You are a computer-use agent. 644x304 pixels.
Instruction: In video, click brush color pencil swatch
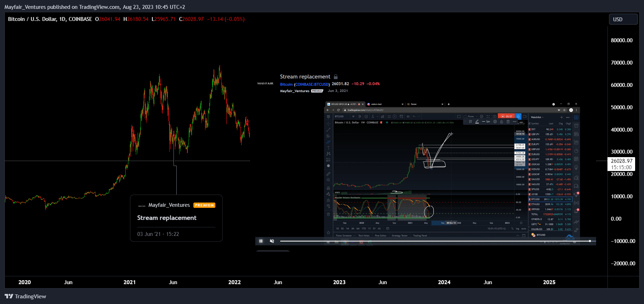(x=477, y=121)
